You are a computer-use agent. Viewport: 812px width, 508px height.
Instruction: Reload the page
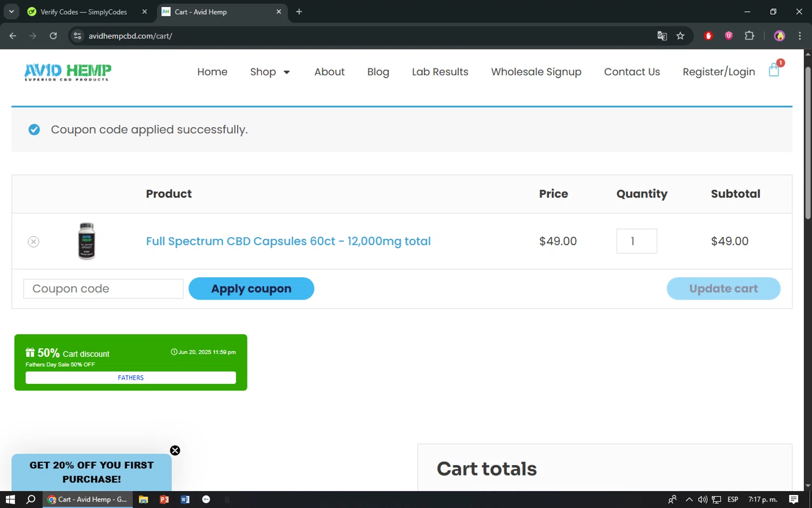53,36
